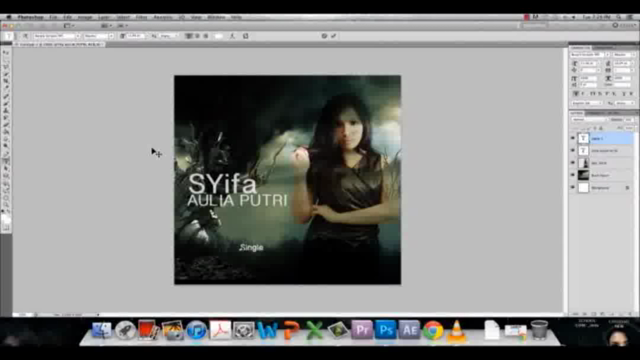Click the foreground color swatch in toolbox
The image size is (640, 360).
click(5, 217)
